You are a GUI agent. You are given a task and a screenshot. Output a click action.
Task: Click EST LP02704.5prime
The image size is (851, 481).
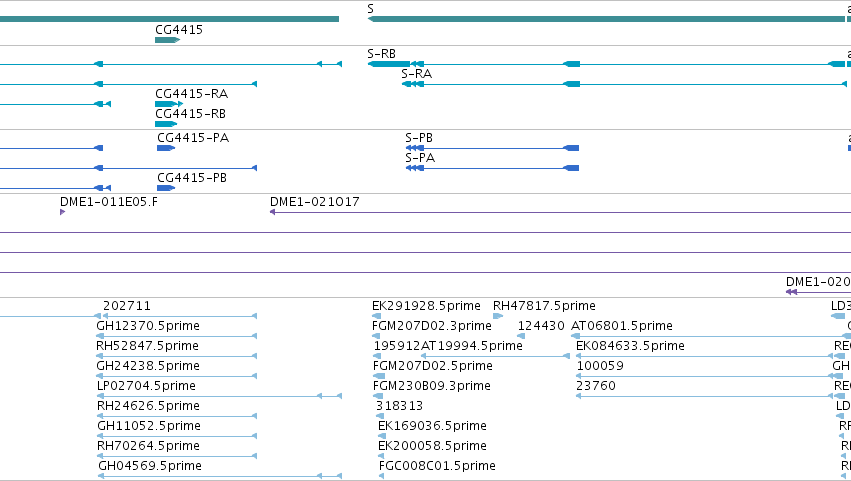147,386
